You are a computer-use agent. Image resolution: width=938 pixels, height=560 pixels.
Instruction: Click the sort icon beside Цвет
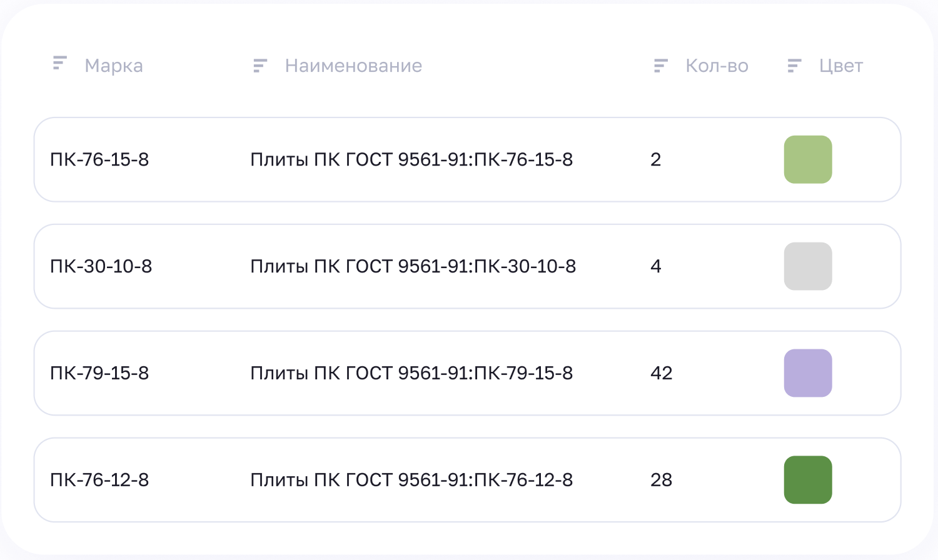point(794,66)
